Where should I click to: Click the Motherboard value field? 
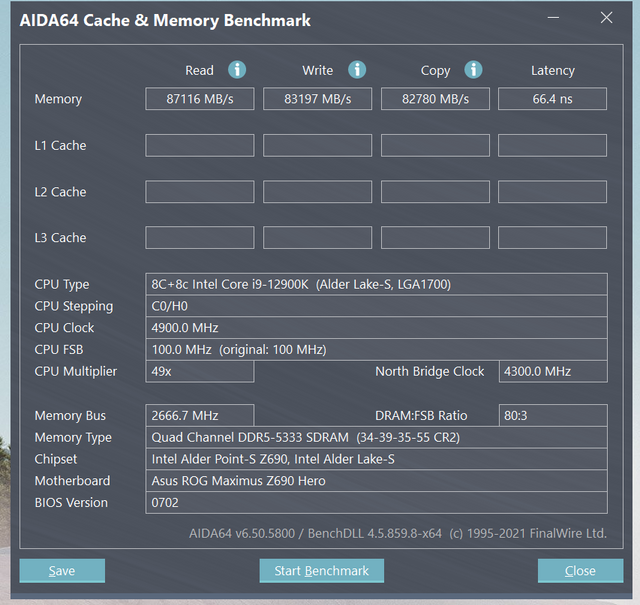[376, 481]
